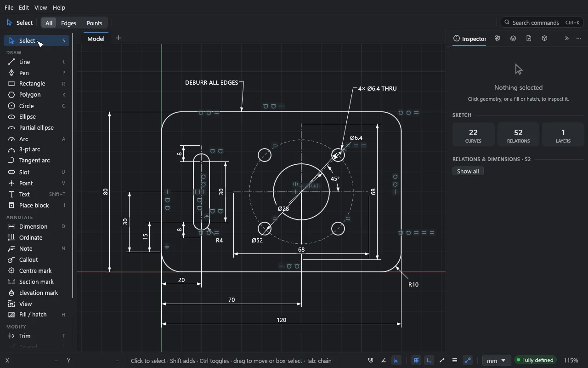
Task: Open the sliders properties panel icon
Action: click(498, 39)
